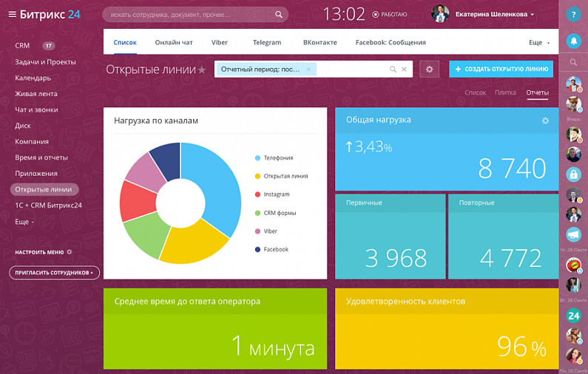Open the megaphone announcements icon in right sidebar
Screen dimensions: 588x374
point(573,234)
